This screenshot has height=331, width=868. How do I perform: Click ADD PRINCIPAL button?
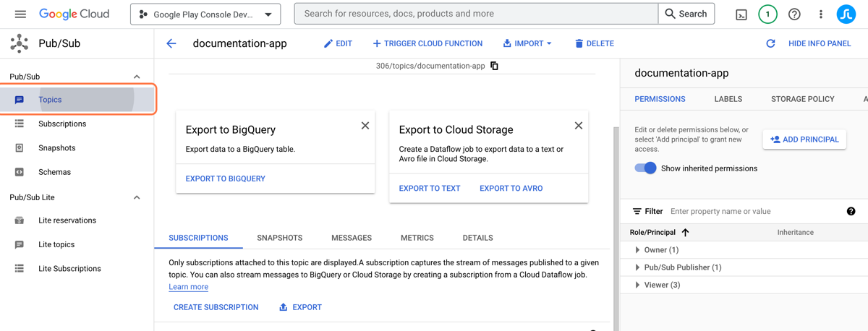pyautogui.click(x=804, y=139)
